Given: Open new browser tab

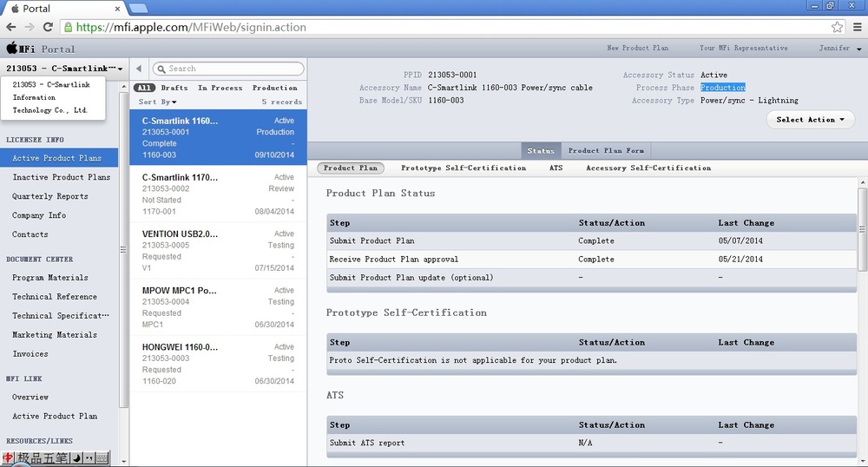Looking at the screenshot, I should (138, 8).
